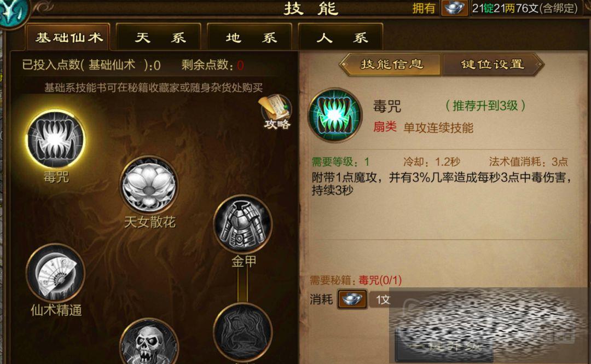Switch to the 地系 tab
Image resolution: width=591 pixels, height=364 pixels.
click(250, 37)
